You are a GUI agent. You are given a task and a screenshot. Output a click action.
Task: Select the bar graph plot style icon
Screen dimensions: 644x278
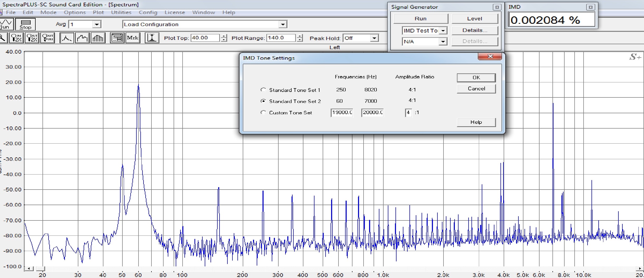pos(98,38)
